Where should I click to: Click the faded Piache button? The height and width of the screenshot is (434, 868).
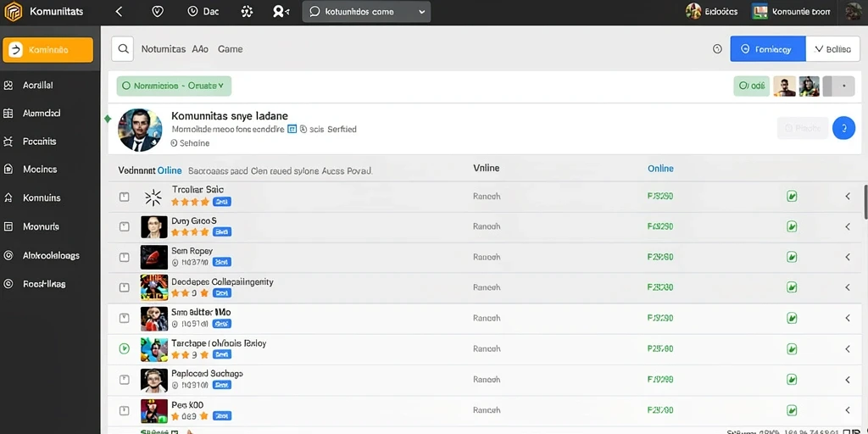click(802, 128)
